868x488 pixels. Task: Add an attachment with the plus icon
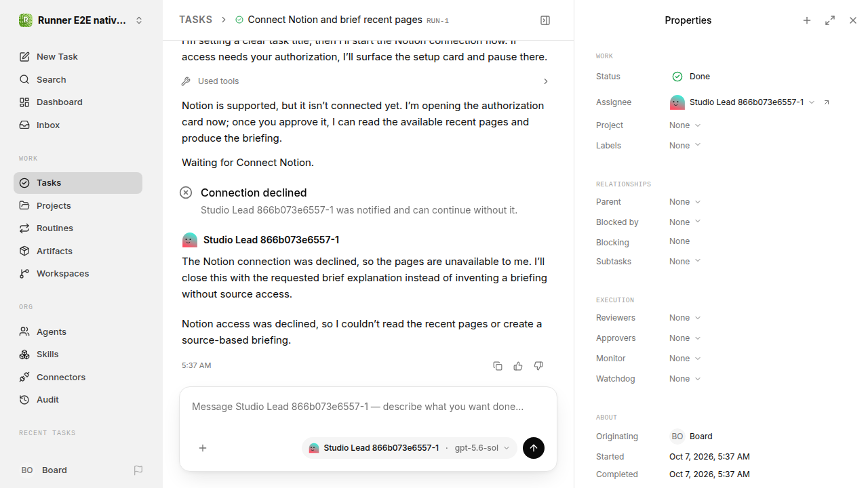203,448
